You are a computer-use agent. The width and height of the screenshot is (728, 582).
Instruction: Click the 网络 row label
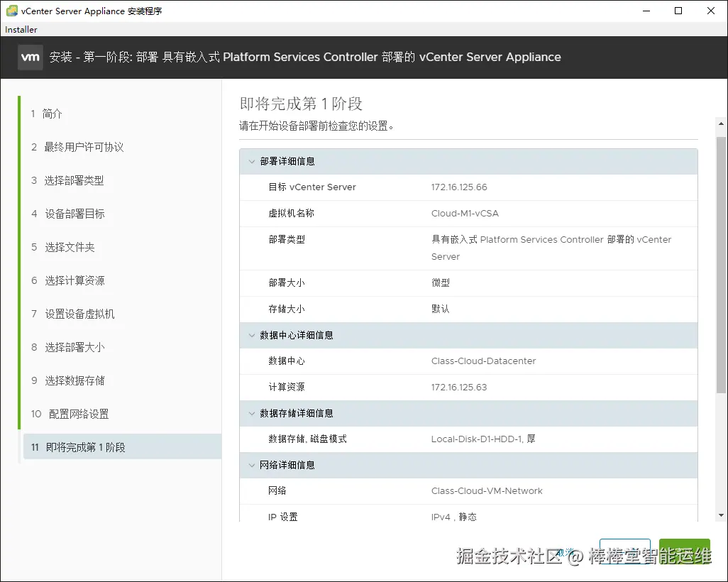[277, 490]
